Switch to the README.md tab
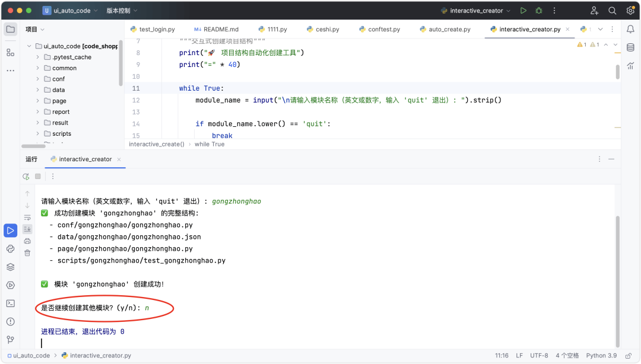 click(x=216, y=30)
